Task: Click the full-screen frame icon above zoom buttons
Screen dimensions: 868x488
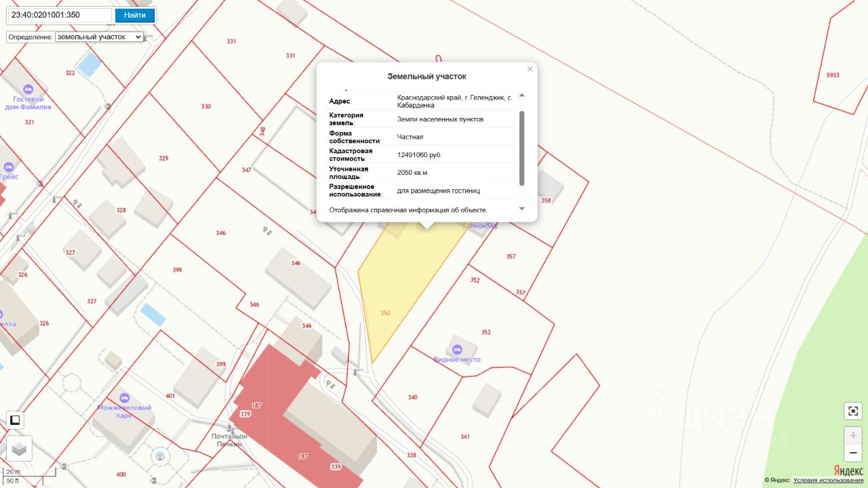Action: pyautogui.click(x=853, y=411)
